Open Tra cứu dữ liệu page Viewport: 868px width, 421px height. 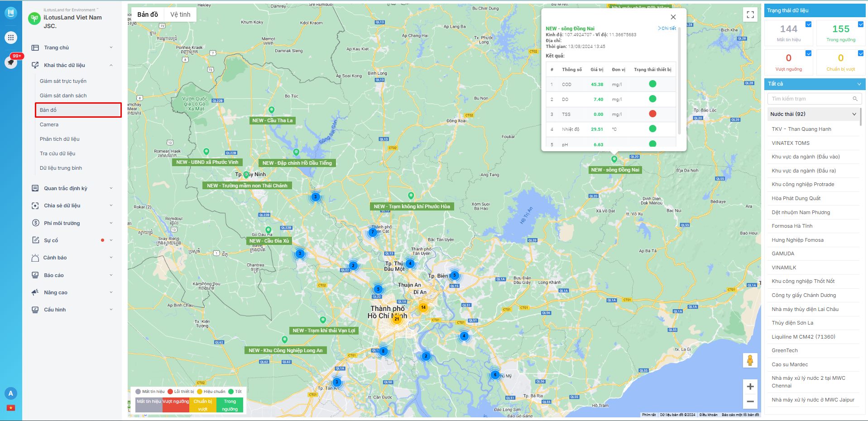(58, 153)
